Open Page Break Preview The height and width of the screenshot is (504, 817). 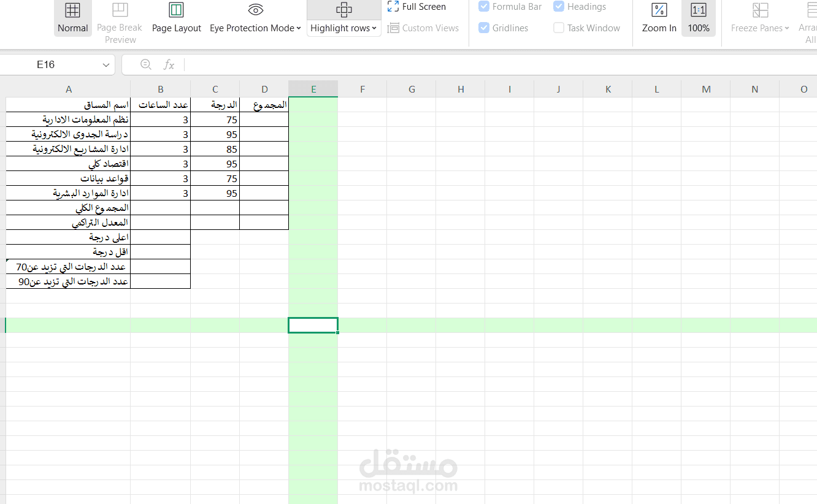click(x=120, y=23)
